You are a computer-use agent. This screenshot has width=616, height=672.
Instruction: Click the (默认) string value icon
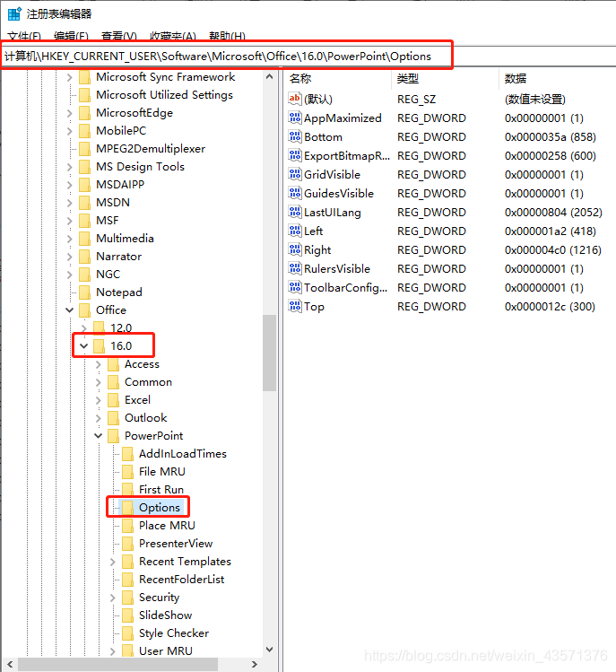295,99
